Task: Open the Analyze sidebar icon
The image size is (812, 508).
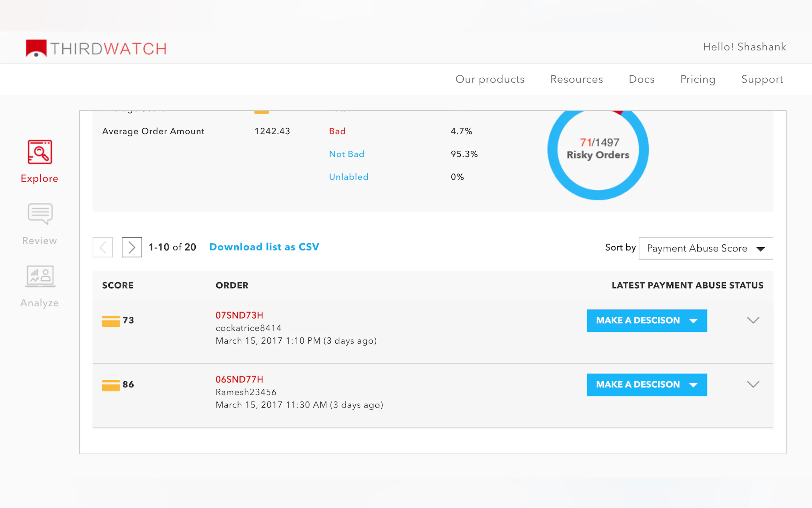Action: point(40,276)
